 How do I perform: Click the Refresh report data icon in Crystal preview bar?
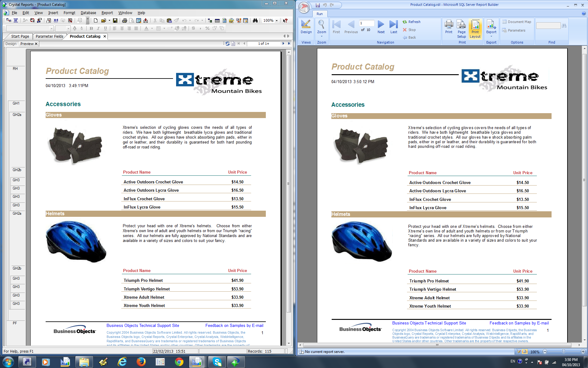coord(227,44)
